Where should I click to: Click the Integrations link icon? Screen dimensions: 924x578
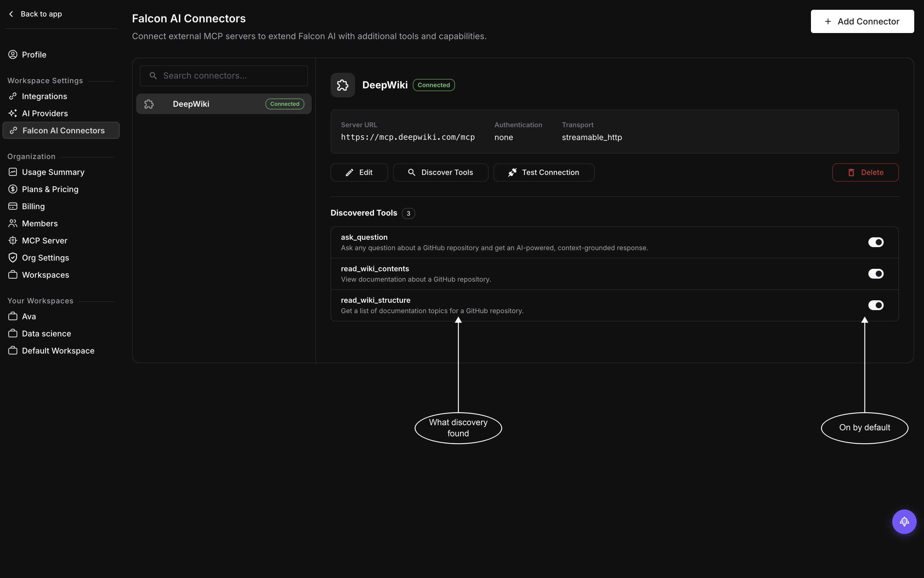click(13, 96)
